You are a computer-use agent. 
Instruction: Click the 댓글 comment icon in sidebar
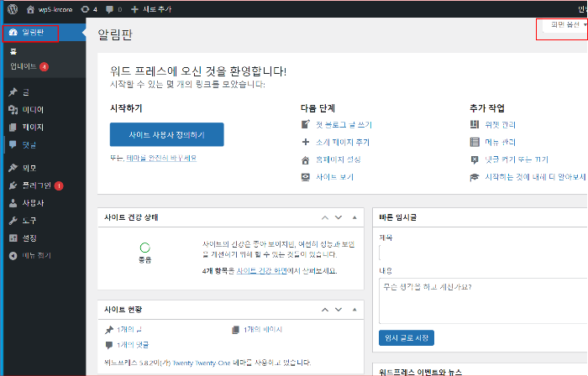13,144
